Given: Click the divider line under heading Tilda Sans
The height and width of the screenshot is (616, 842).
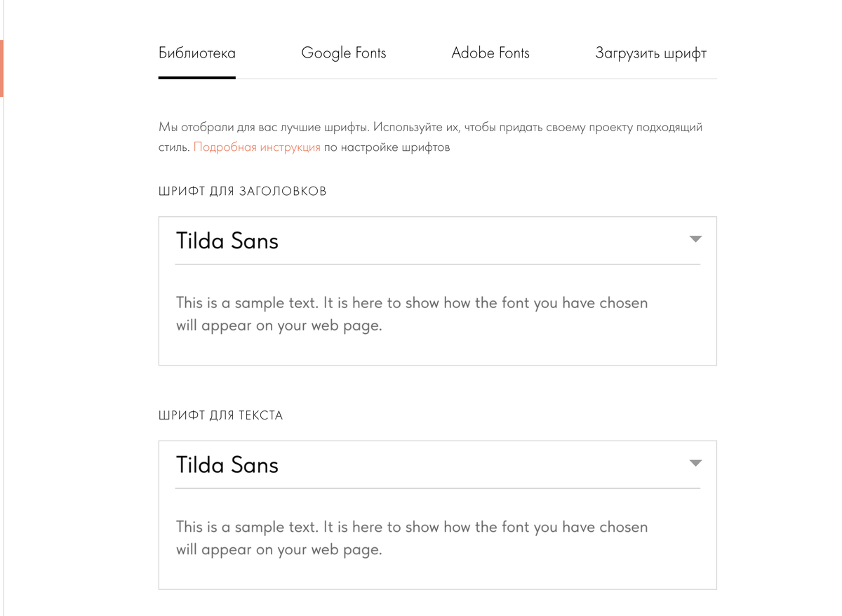Looking at the screenshot, I should point(437,265).
